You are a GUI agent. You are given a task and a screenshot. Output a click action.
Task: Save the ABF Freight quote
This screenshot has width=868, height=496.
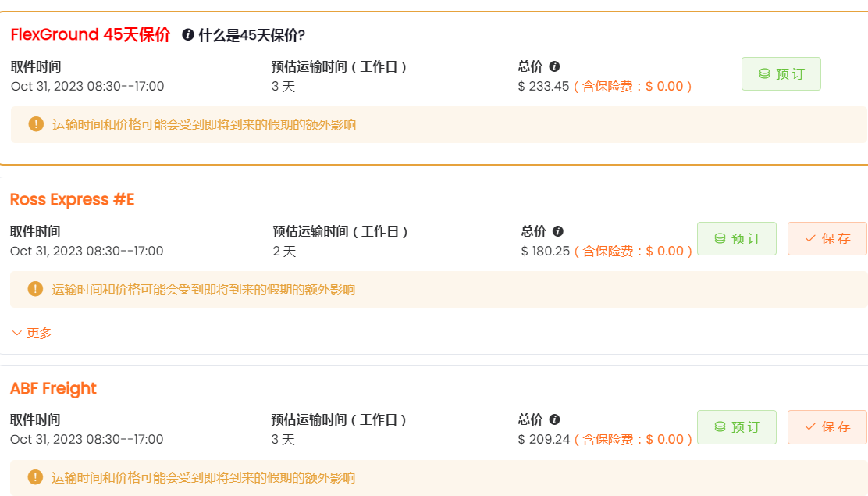tap(827, 427)
